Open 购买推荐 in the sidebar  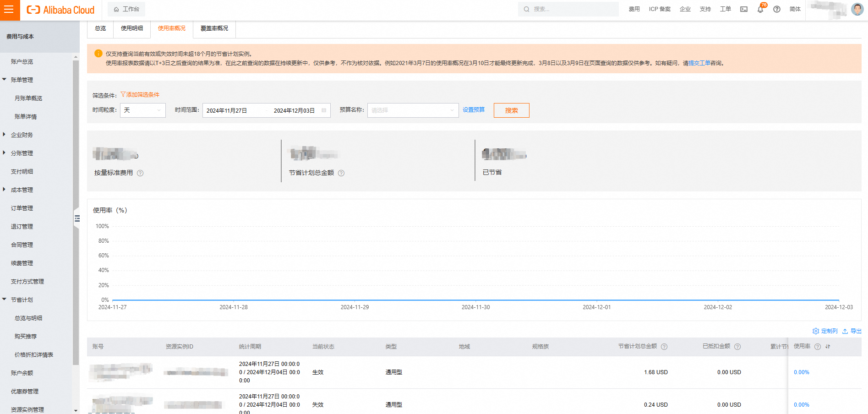point(26,336)
